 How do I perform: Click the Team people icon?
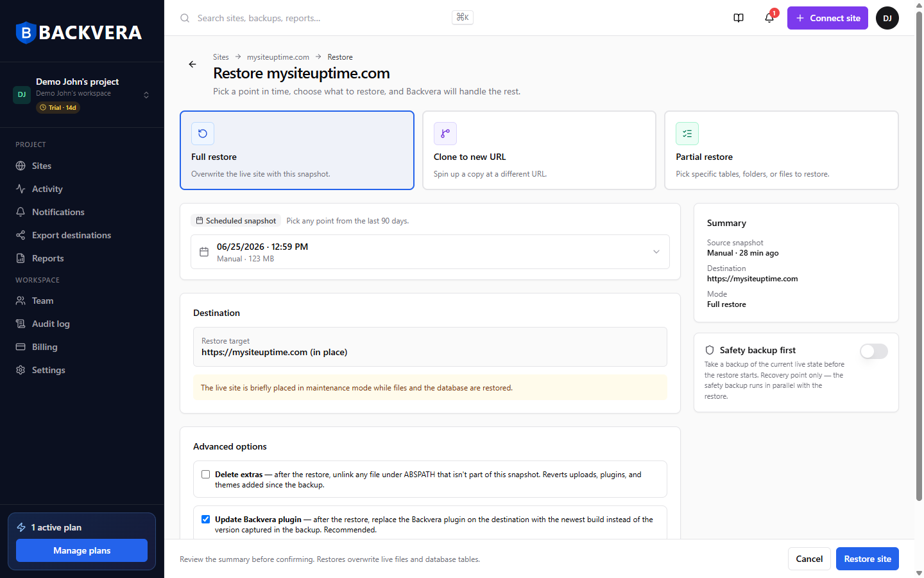pos(21,301)
